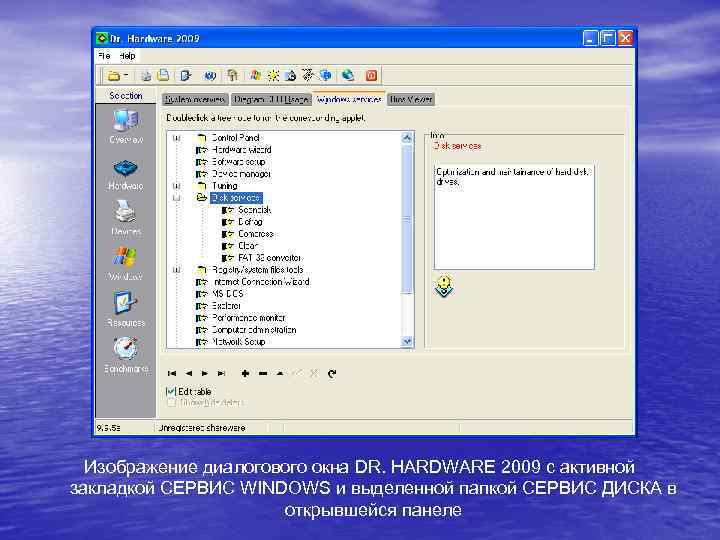Viewport: 720px width, 540px height.
Task: Select Resources in the Selection sidebar
Action: pyautogui.click(x=126, y=308)
